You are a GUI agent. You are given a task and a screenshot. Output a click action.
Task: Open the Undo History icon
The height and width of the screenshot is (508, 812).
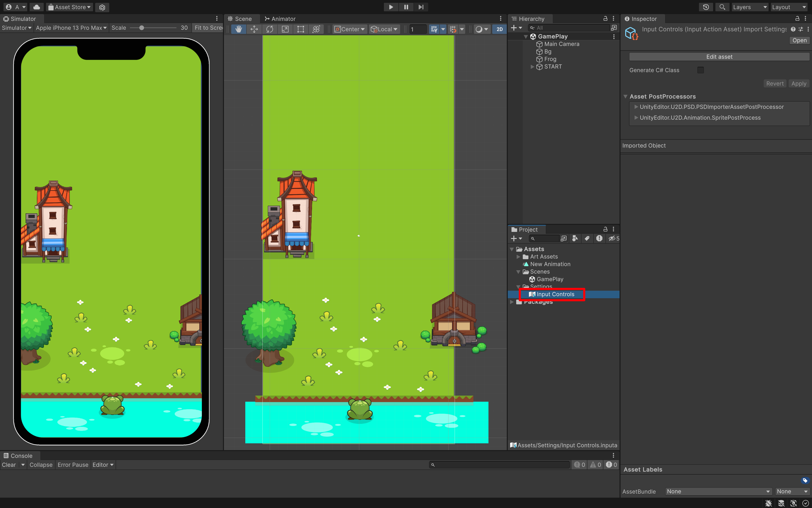point(706,7)
